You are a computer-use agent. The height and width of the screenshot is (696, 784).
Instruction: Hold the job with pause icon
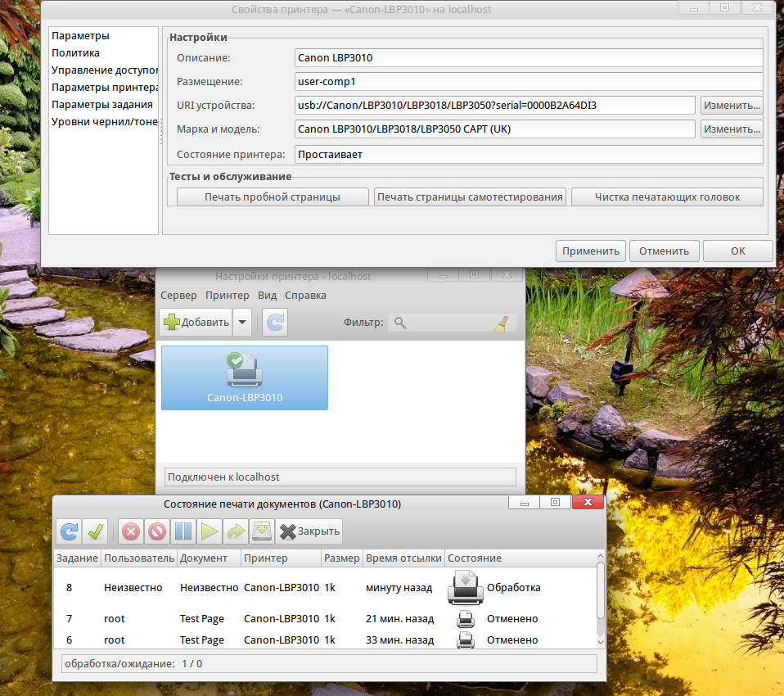[x=183, y=531]
